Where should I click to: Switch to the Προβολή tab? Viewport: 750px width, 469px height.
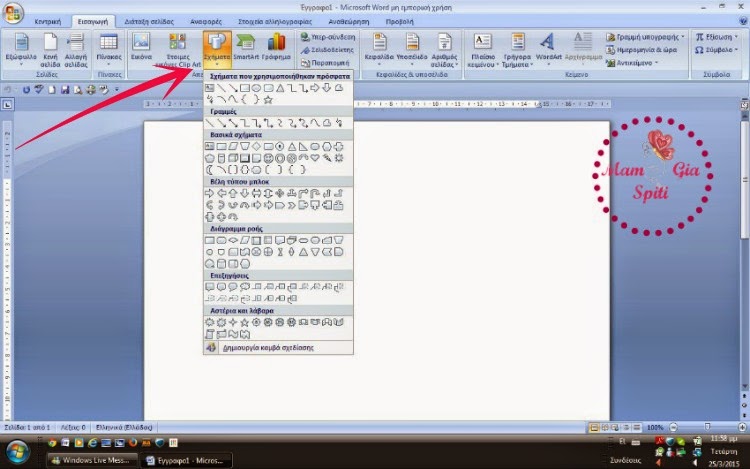[x=399, y=22]
